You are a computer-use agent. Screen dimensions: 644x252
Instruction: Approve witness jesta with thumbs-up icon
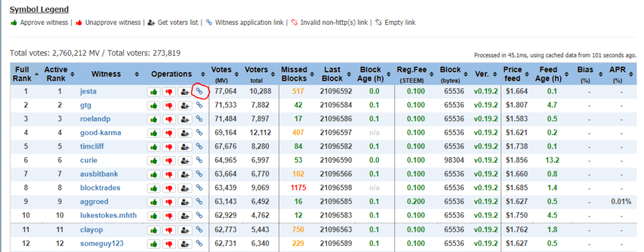[154, 92]
